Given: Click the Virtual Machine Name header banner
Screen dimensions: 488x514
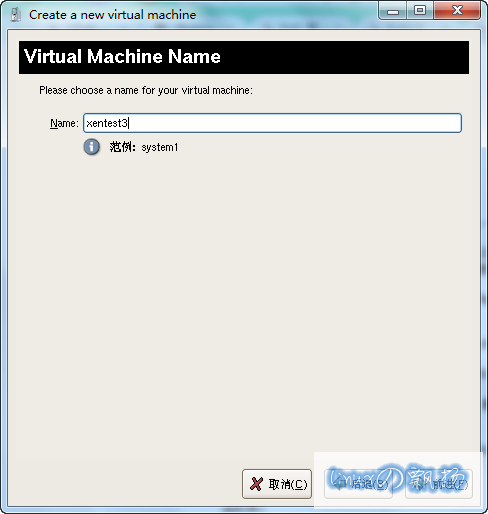Looking at the screenshot, I should (x=244, y=57).
